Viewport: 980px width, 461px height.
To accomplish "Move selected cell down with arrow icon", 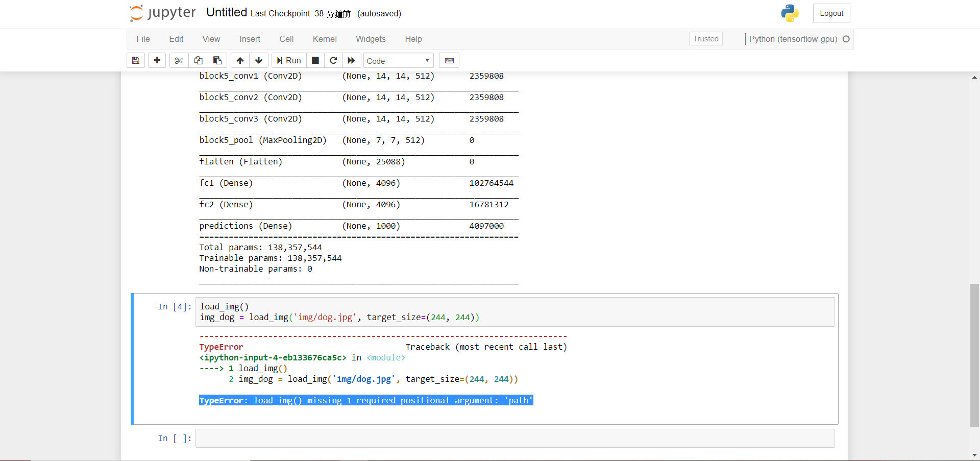I will tap(259, 60).
